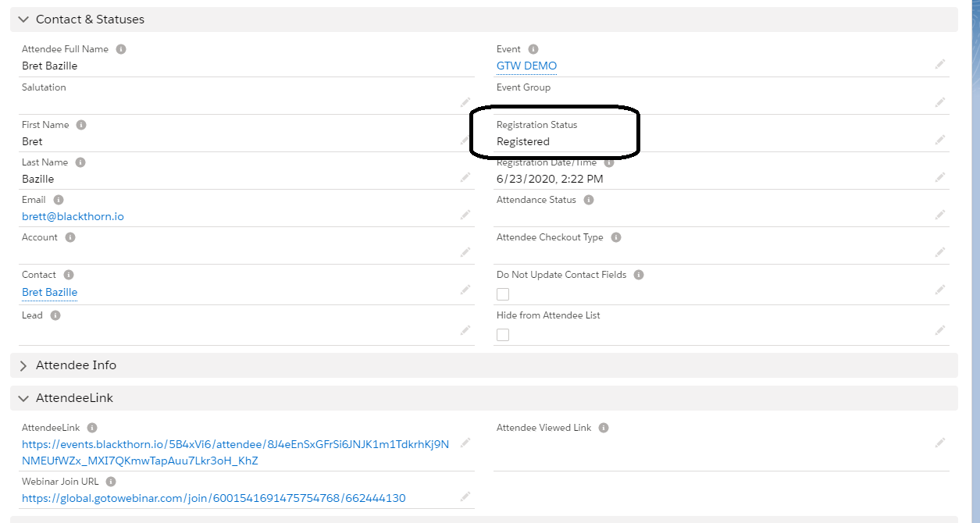This screenshot has width=980, height=523.
Task: Click info icon beside Attendee Full Name
Action: tap(121, 49)
